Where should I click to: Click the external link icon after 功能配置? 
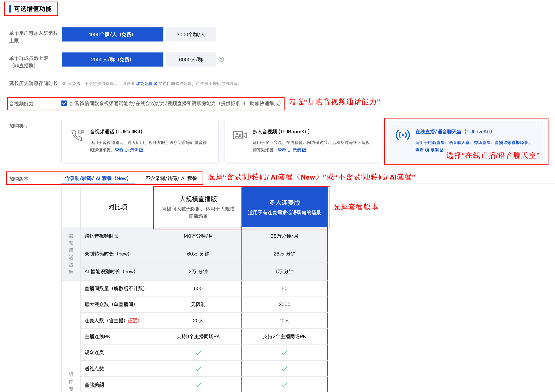(156, 84)
